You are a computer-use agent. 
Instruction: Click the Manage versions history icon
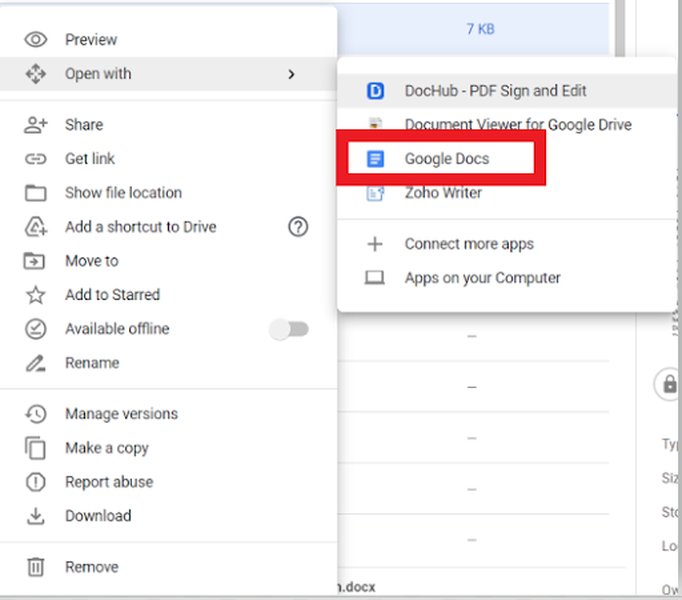coord(36,414)
